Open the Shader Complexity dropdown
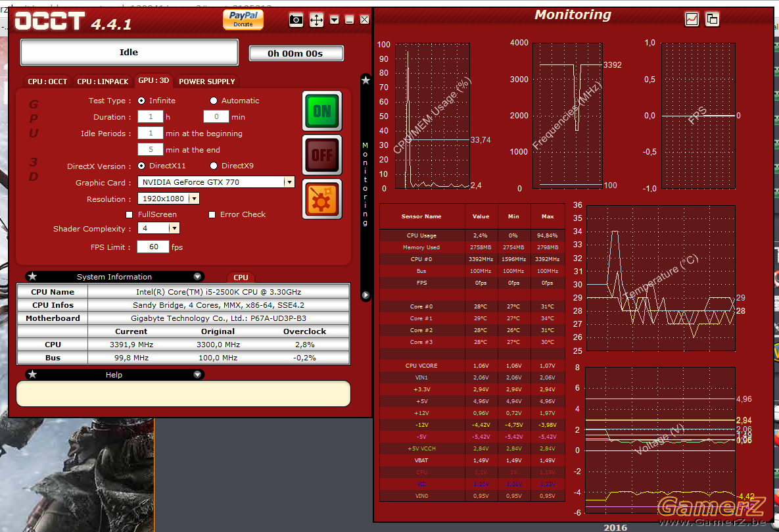This screenshot has width=779, height=532. [174, 228]
